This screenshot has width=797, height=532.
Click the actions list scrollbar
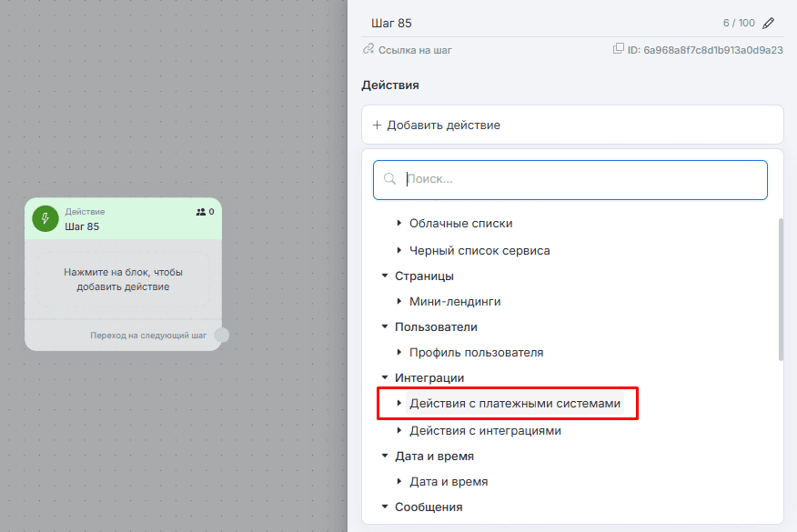(781, 289)
